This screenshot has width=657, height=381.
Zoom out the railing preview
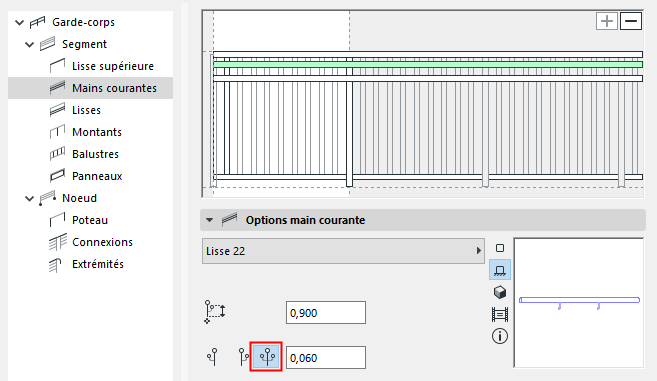coord(631,21)
